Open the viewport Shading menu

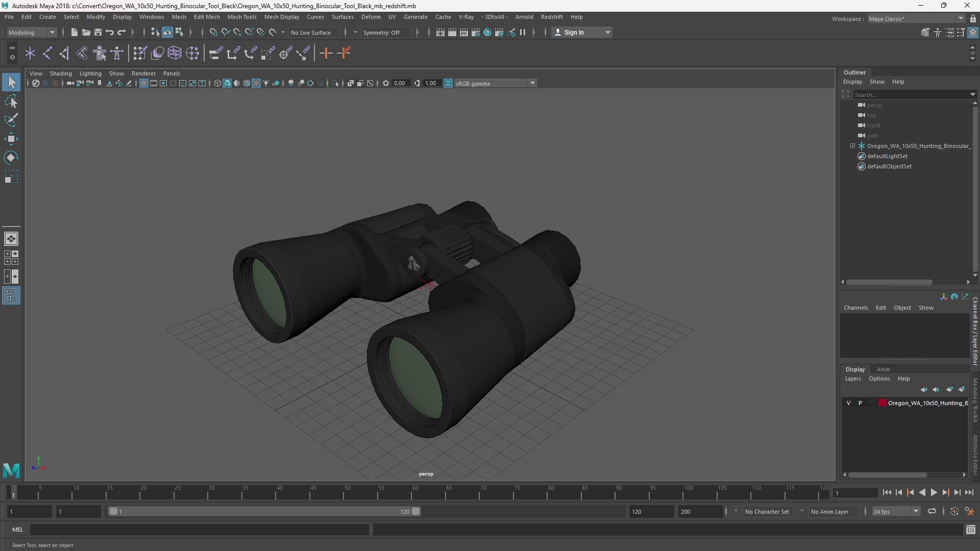coord(61,73)
